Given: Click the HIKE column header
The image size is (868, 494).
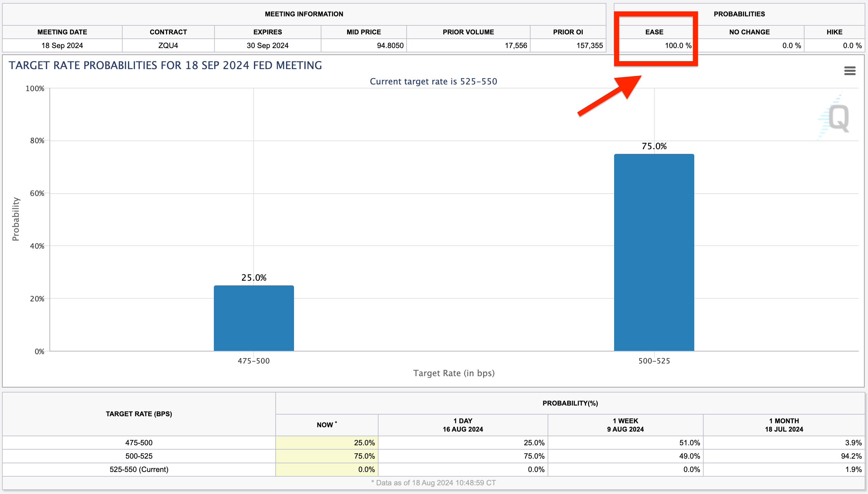Looking at the screenshot, I should 834,32.
